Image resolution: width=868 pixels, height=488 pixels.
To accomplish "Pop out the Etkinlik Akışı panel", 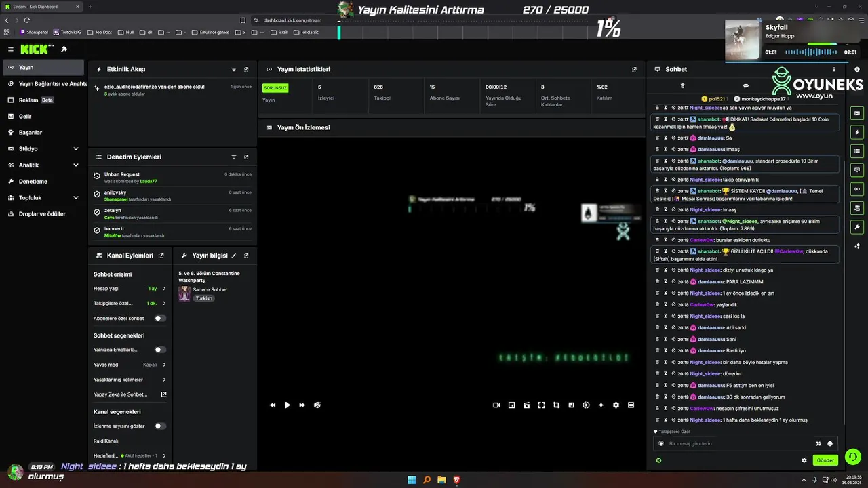I will pyautogui.click(x=246, y=69).
